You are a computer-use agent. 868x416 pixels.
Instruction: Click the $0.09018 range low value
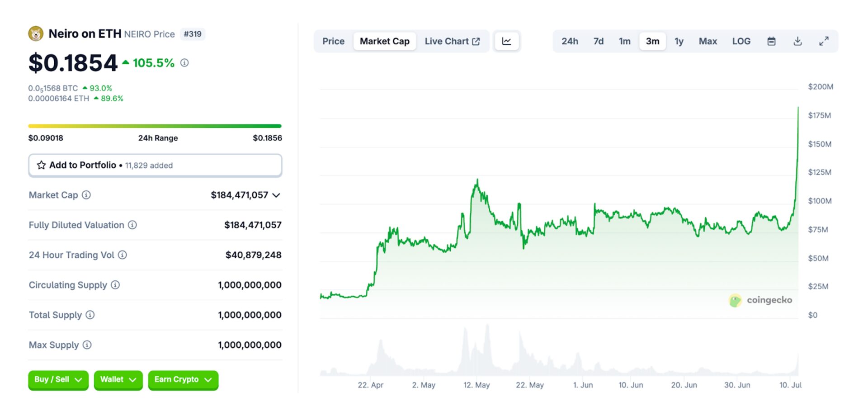pos(46,138)
